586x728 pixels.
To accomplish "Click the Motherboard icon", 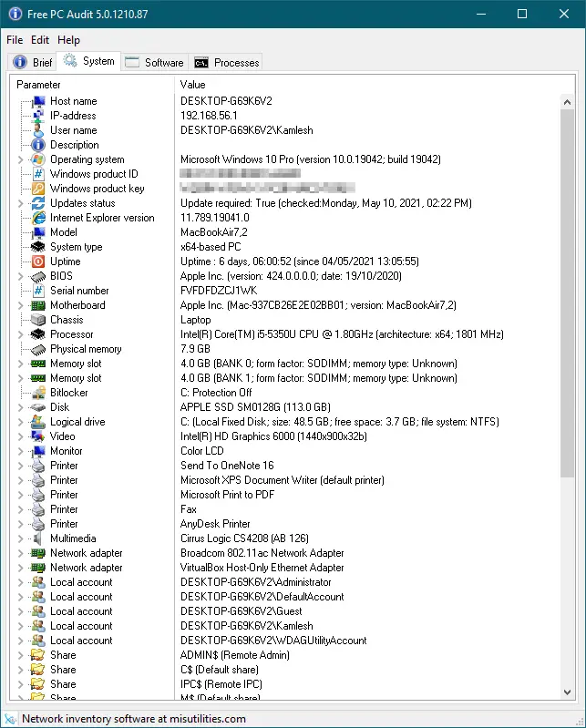I will (x=38, y=305).
